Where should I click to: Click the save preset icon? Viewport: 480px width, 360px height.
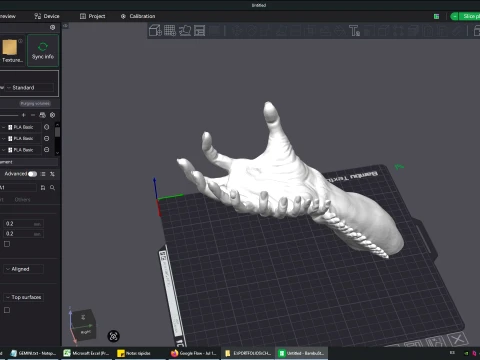[x=43, y=188]
